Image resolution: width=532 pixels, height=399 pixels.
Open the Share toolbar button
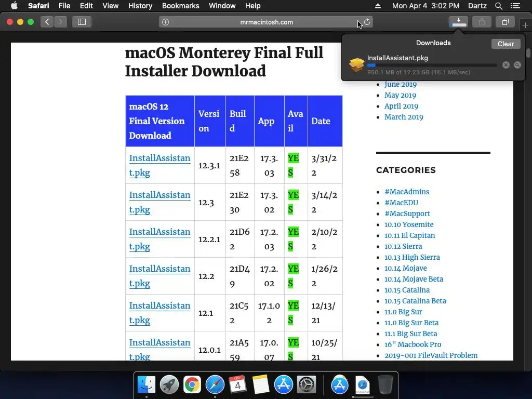(x=482, y=22)
